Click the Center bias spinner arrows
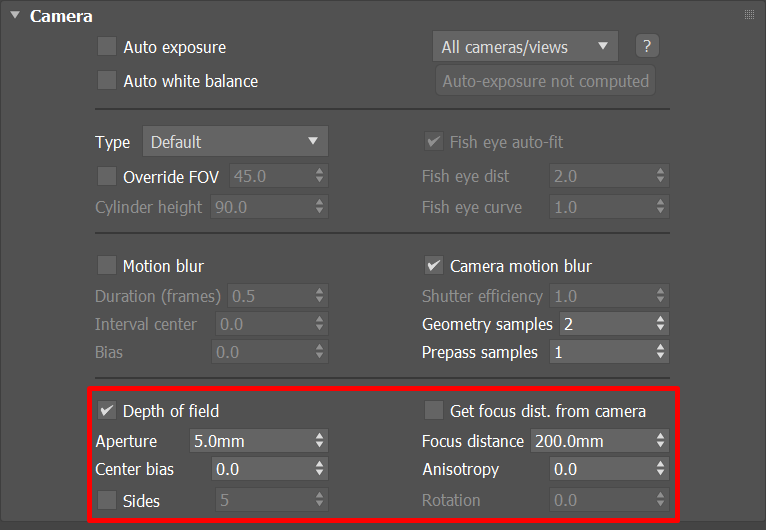This screenshot has width=766, height=530. coord(319,469)
